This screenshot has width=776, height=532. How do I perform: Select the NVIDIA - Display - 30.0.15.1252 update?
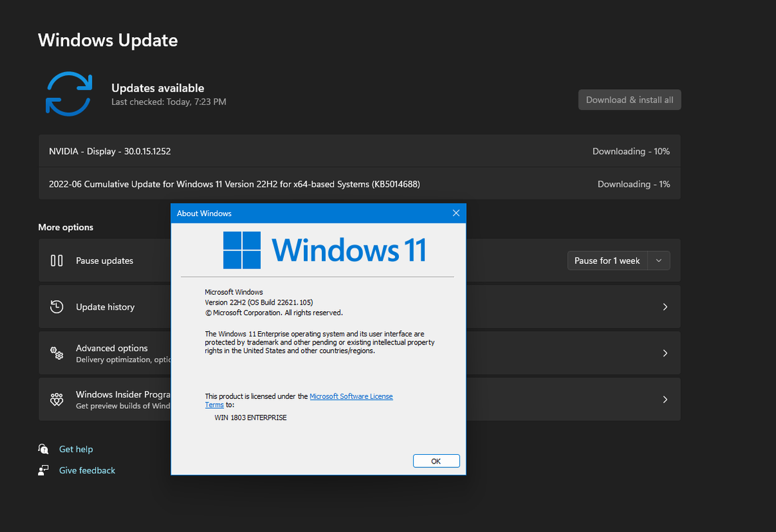(x=359, y=151)
